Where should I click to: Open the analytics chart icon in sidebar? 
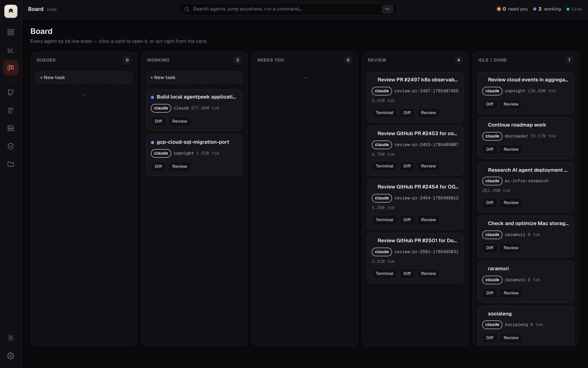[11, 50]
